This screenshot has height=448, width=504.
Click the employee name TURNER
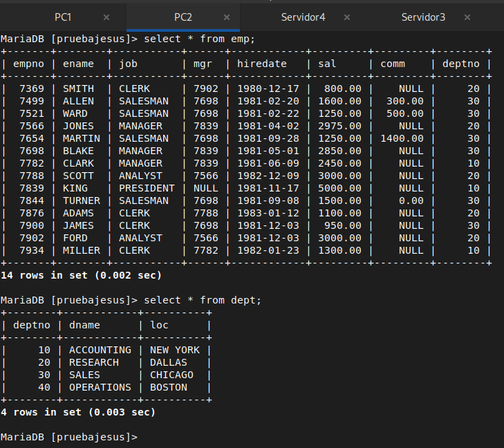click(x=82, y=201)
